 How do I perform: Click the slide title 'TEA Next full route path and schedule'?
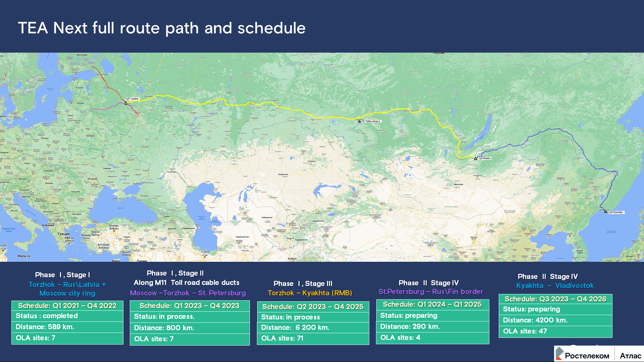click(x=162, y=28)
